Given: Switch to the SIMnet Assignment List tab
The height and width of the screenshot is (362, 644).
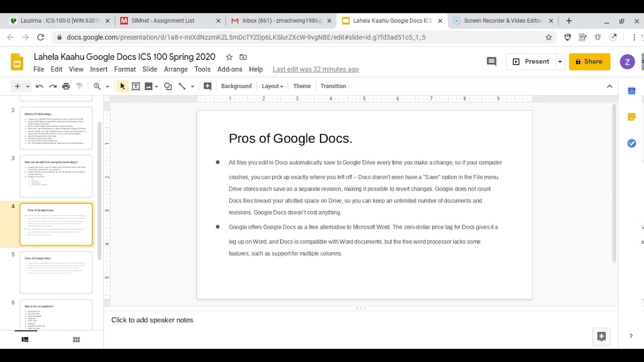Looking at the screenshot, I should (x=171, y=21).
